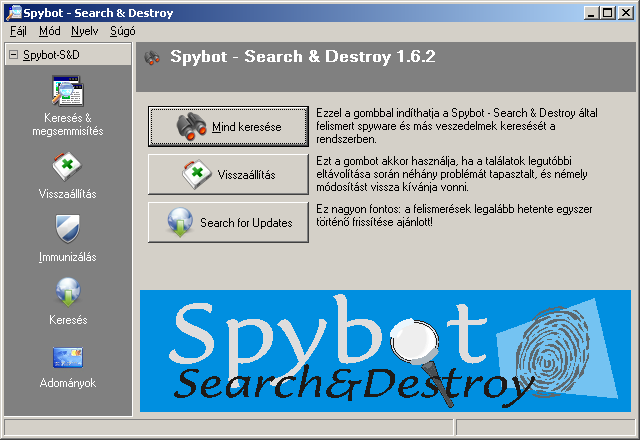The width and height of the screenshot is (640, 440).
Task: Click the Spybot title bar application icon
Action: tap(13, 13)
